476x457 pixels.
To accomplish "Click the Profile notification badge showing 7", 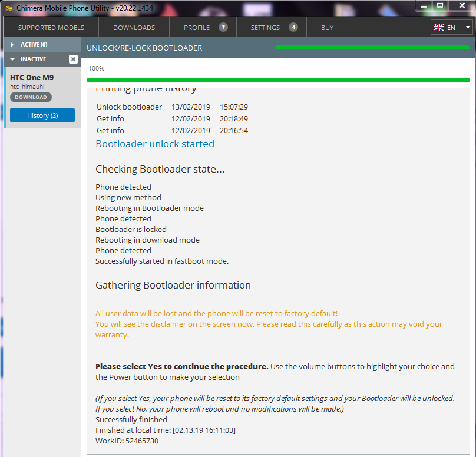I will pyautogui.click(x=223, y=27).
